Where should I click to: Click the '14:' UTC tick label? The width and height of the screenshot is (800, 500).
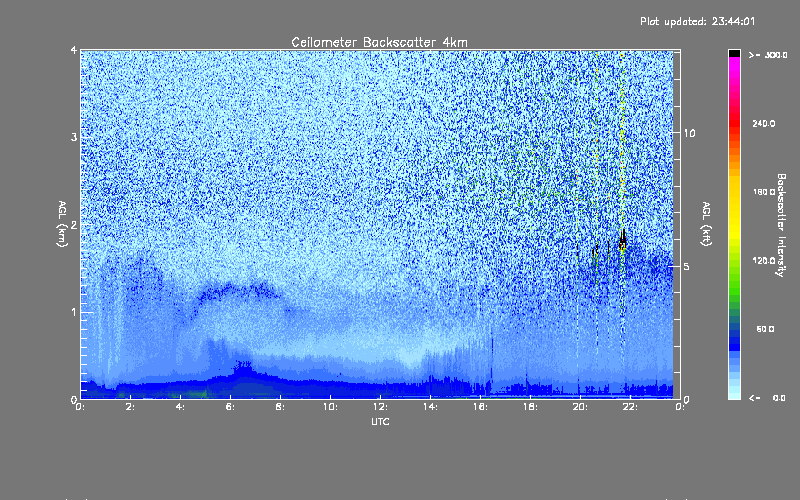tap(430, 407)
